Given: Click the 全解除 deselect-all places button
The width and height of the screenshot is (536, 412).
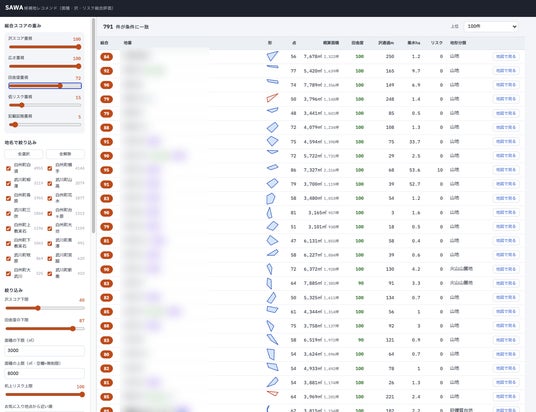Looking at the screenshot, I should tap(65, 154).
